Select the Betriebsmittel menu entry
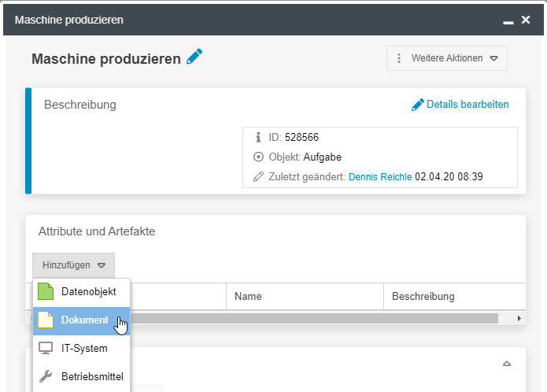The width and height of the screenshot is (547, 392). click(x=92, y=376)
